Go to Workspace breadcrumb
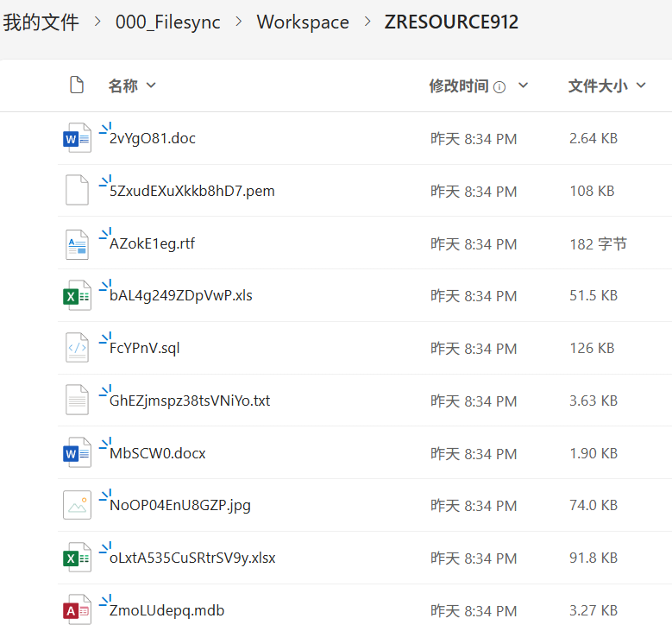Viewport: 672px width, 631px height. click(303, 22)
